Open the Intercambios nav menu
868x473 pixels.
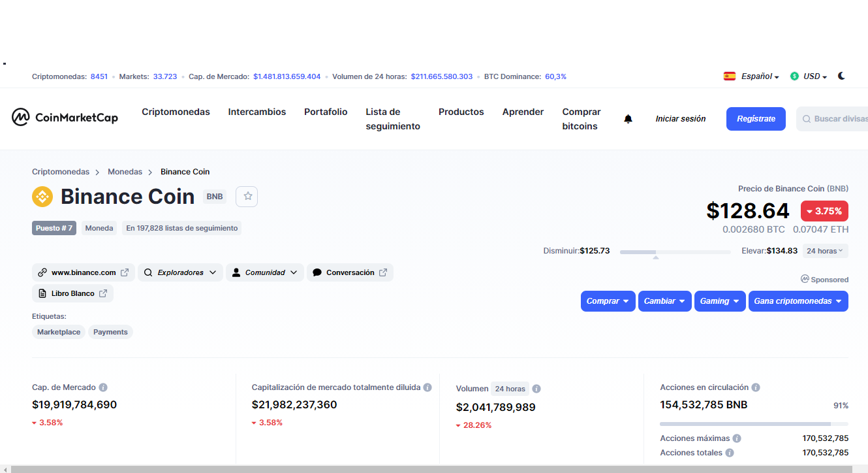pyautogui.click(x=257, y=112)
